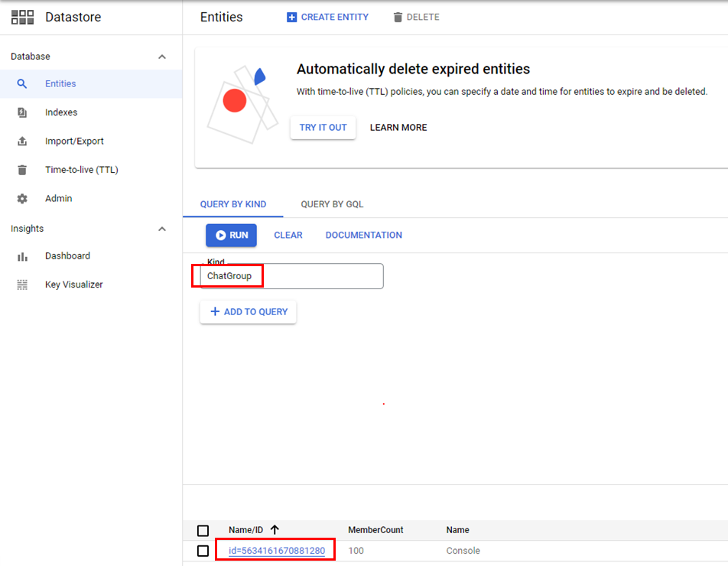Click the CREATE ENTITY button
The width and height of the screenshot is (728, 566).
point(327,17)
